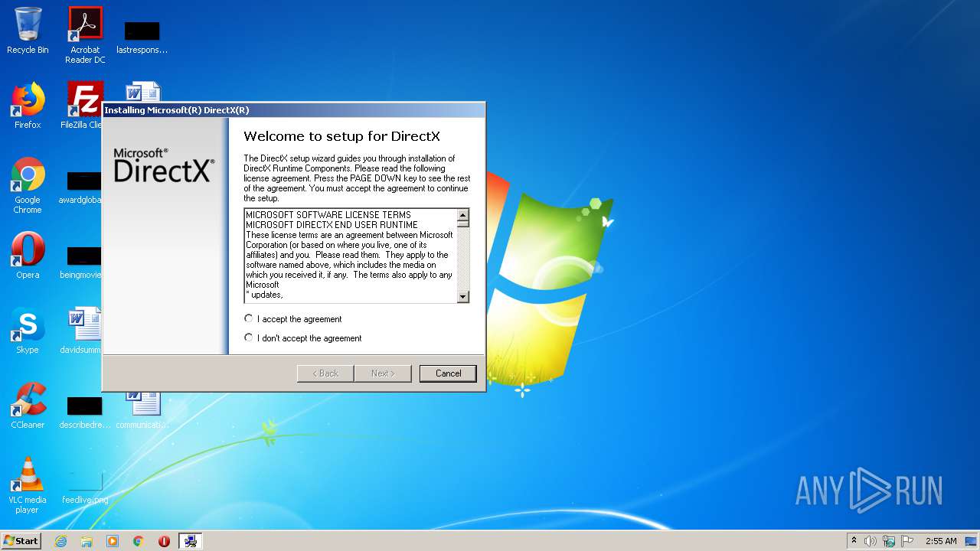This screenshot has width=980, height=551.
Task: Open Chrome from the taskbar
Action: pyautogui.click(x=139, y=541)
